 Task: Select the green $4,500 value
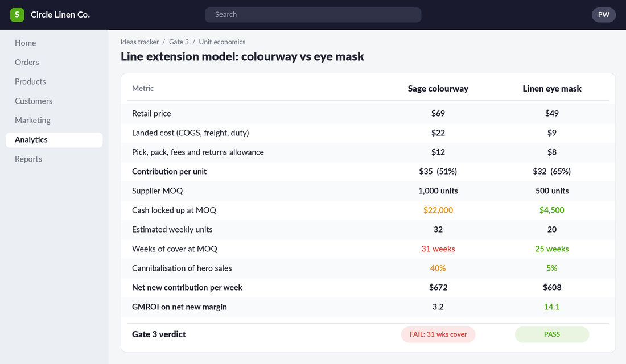pos(552,210)
